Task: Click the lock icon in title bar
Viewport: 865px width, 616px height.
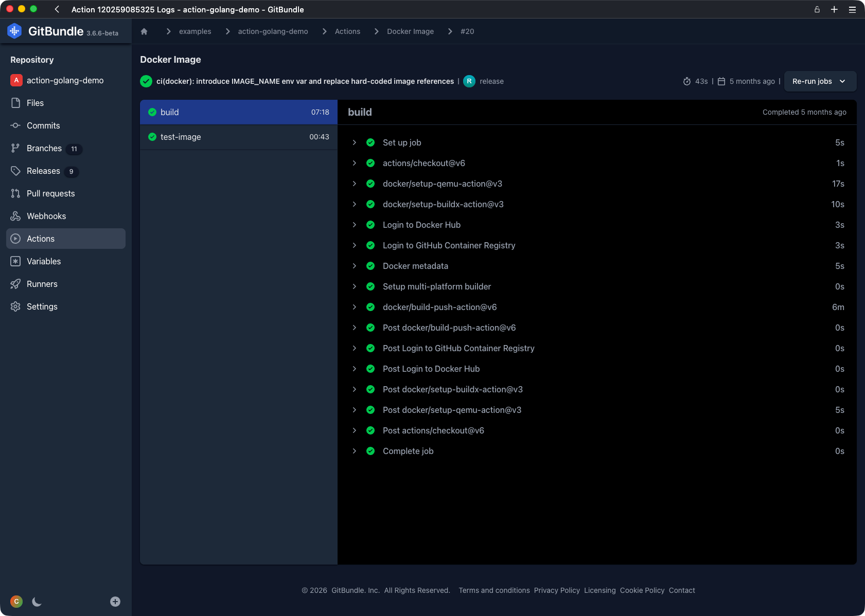Action: (817, 9)
